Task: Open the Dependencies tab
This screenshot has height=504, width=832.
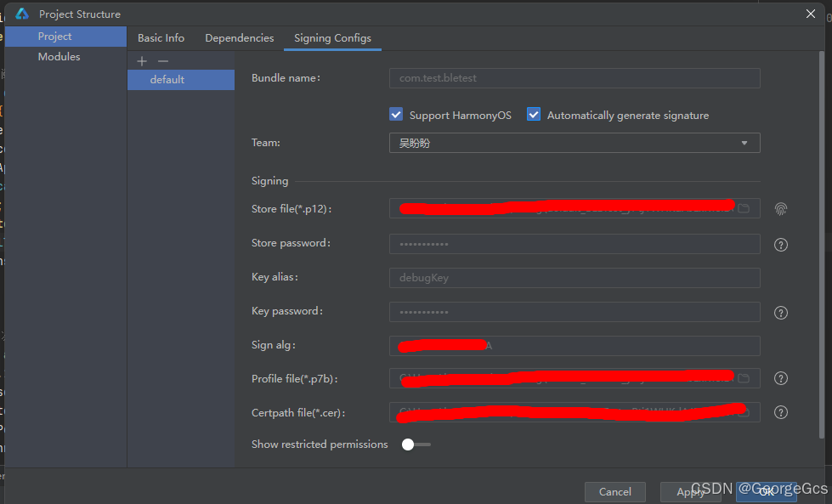Action: coord(239,38)
